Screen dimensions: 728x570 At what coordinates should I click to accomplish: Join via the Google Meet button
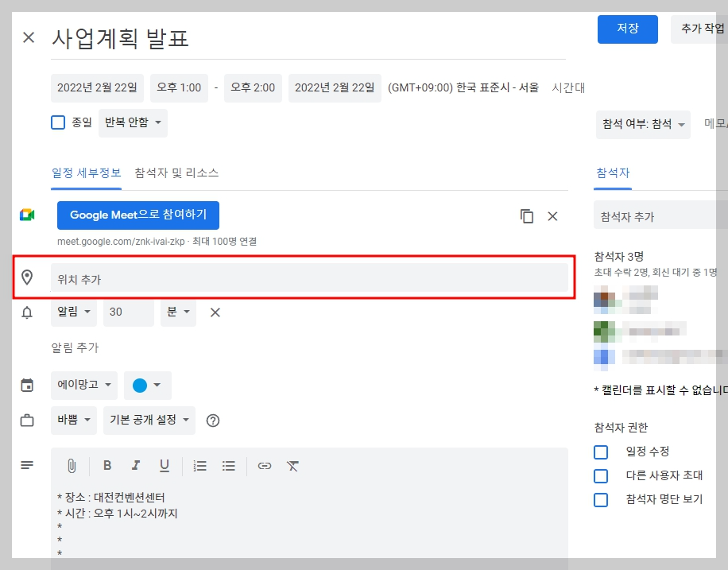(137, 215)
